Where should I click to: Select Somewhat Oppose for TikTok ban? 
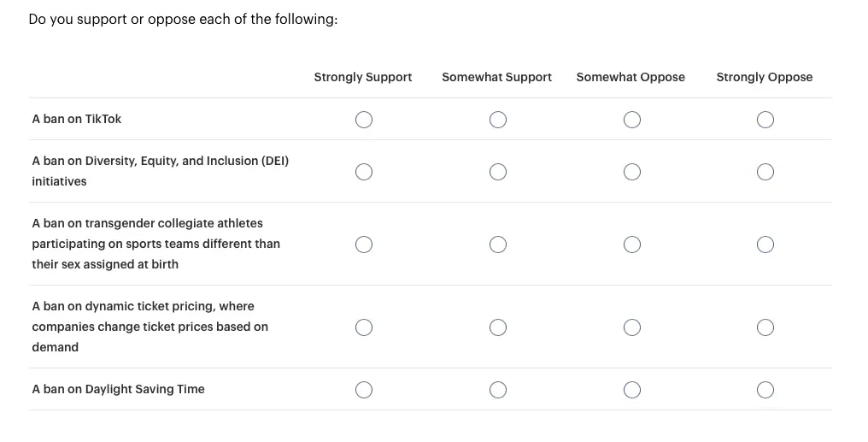tap(631, 120)
